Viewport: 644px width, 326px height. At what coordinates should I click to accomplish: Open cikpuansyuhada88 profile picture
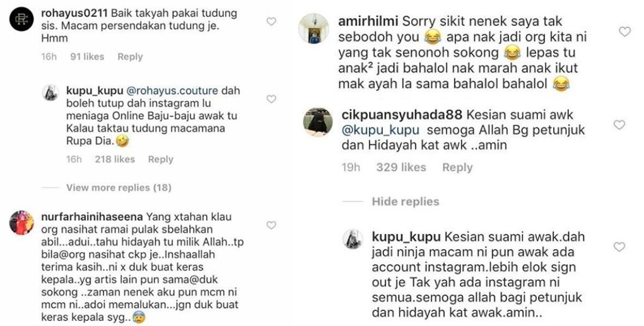(318, 122)
